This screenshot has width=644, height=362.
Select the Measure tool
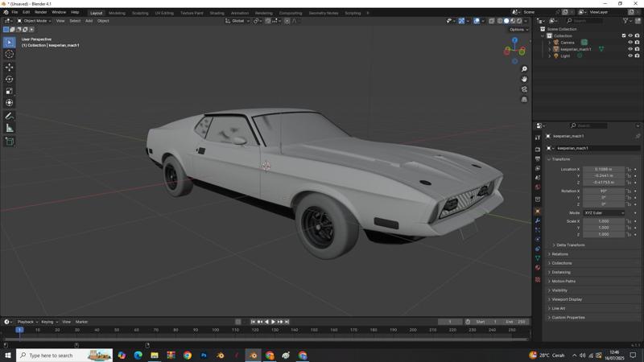(x=10, y=128)
